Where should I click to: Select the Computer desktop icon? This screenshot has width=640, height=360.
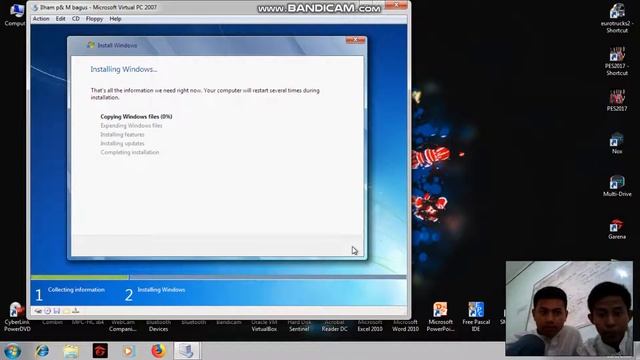pos(15,15)
